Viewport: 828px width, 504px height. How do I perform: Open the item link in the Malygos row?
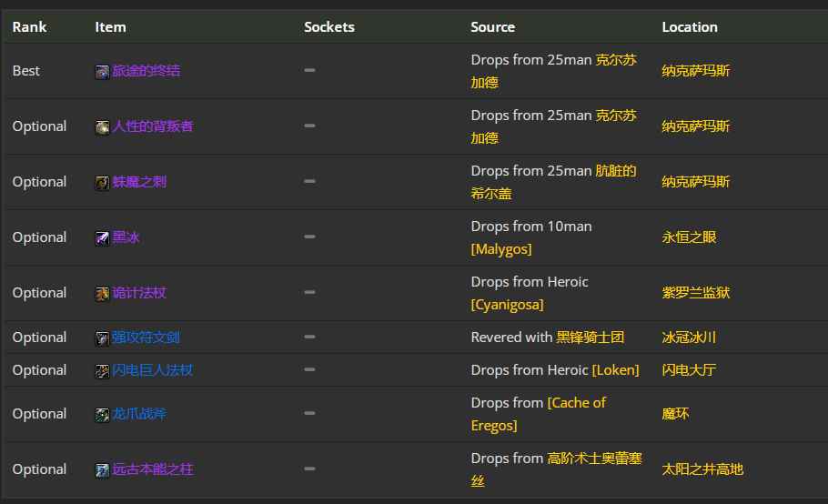click(126, 237)
